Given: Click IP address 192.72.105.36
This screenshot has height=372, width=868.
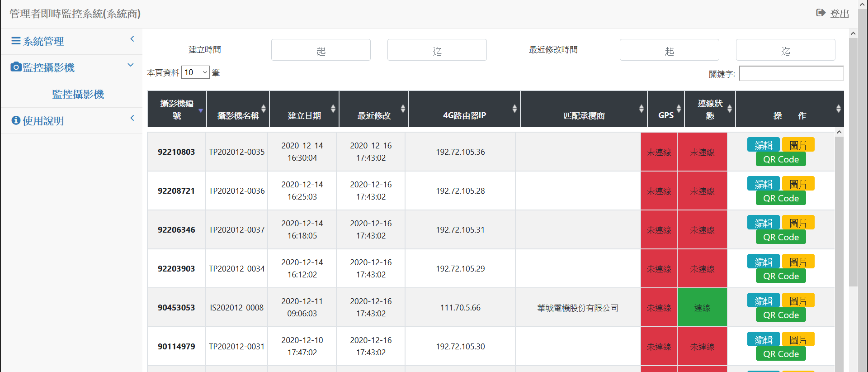Looking at the screenshot, I should [460, 152].
